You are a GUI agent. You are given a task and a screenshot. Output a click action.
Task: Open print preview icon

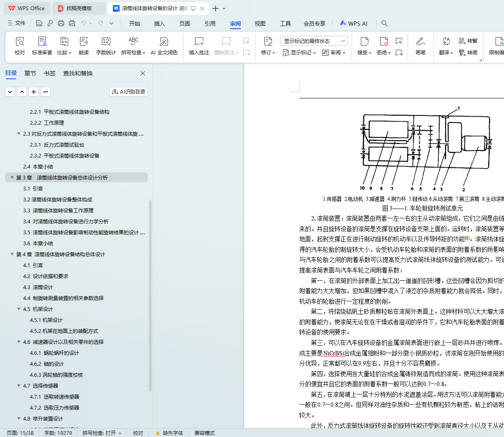click(72, 23)
